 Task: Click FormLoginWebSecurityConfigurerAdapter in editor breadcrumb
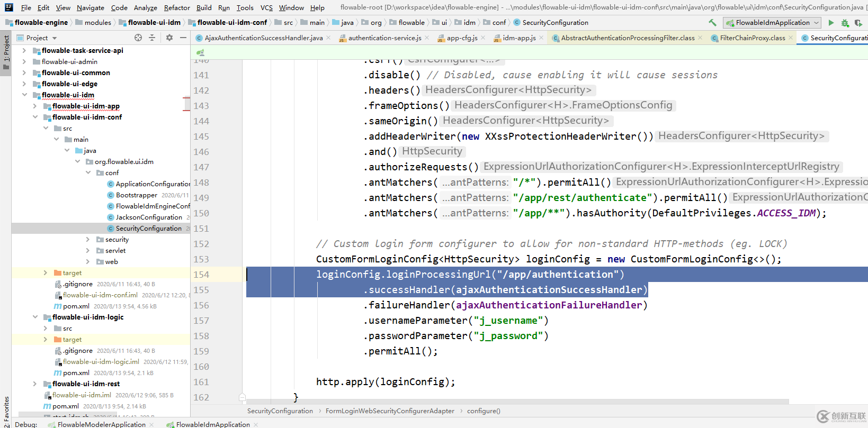pyautogui.click(x=390, y=411)
